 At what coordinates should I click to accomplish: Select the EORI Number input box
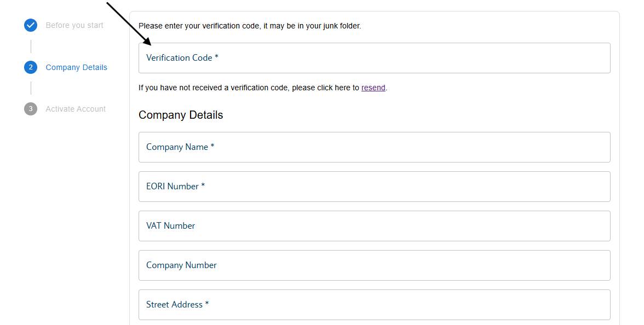point(374,186)
